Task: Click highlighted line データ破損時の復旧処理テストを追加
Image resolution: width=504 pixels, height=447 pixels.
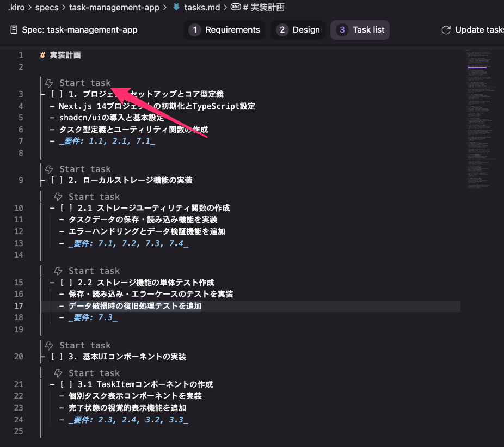Action: [x=135, y=306]
